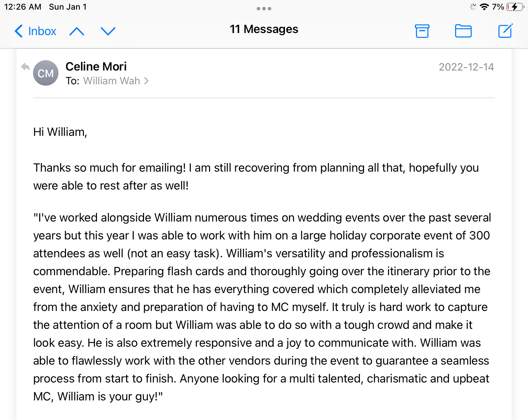Go to the next message arrow
This screenshot has height=420, width=528.
(108, 31)
